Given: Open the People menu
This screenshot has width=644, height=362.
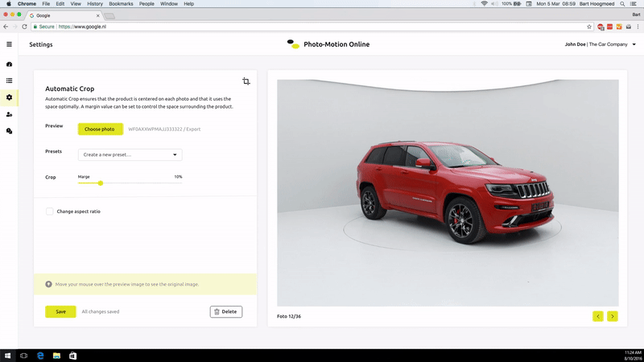Looking at the screenshot, I should click(147, 4).
